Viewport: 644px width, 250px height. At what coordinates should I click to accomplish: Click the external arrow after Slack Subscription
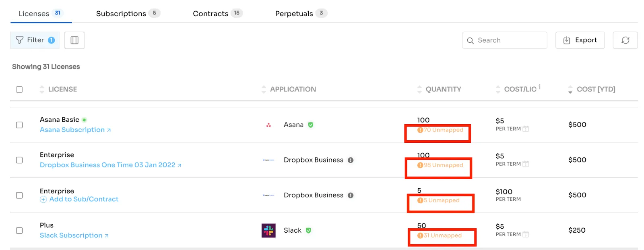click(x=107, y=236)
